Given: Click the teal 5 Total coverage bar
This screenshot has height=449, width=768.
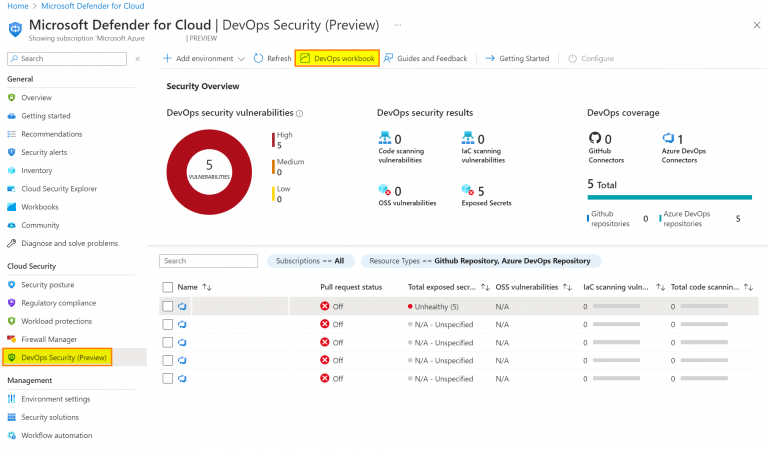Looking at the screenshot, I should pyautogui.click(x=670, y=197).
